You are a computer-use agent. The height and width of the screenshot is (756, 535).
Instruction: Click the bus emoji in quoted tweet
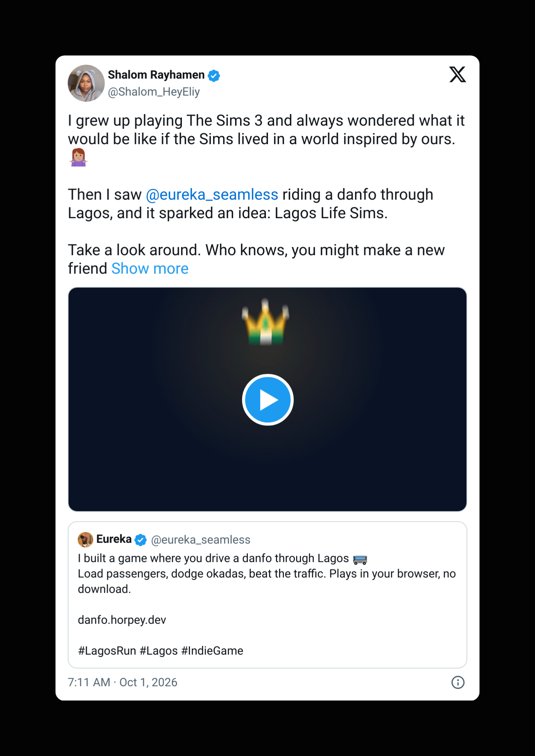point(360,559)
